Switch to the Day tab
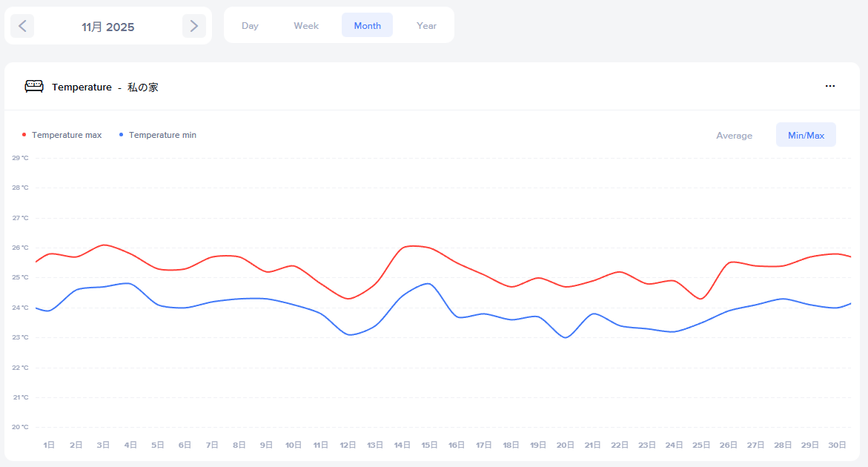The image size is (868, 467). 250,25
